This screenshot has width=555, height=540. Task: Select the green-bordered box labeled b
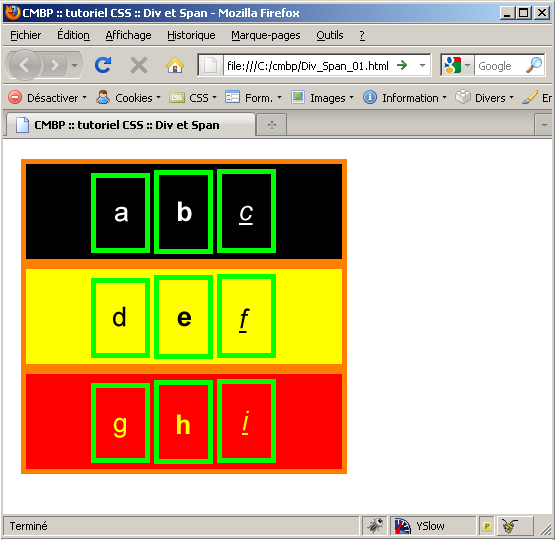pos(183,212)
